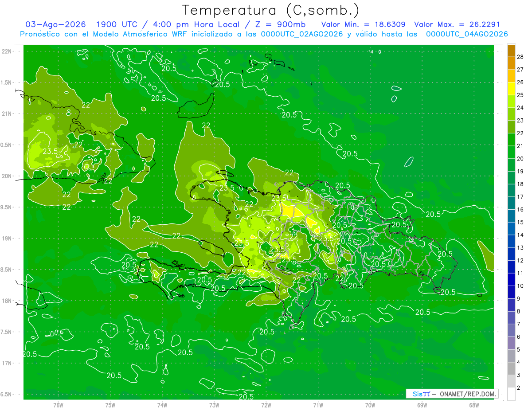Viewport: 532px width, 411px height.
Task: Select initialization stamp "0000UTC_02AGO2026"
Action: tap(302, 34)
